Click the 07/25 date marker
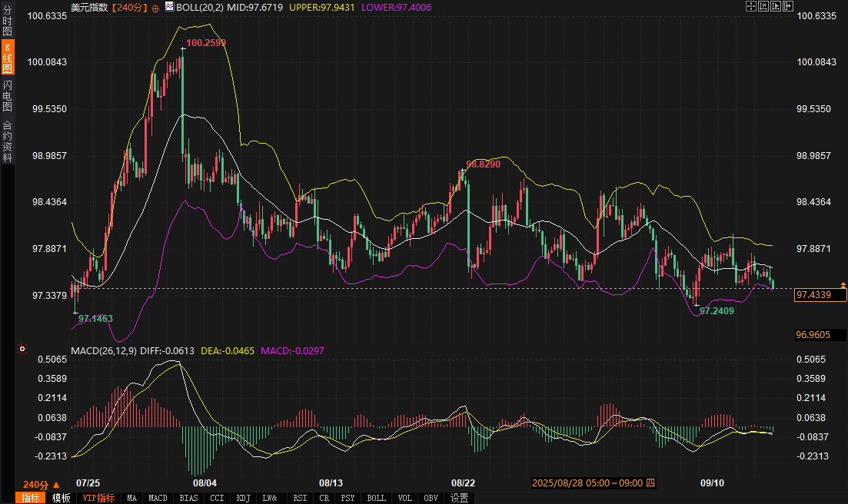The width and height of the screenshot is (848, 504). (88, 483)
